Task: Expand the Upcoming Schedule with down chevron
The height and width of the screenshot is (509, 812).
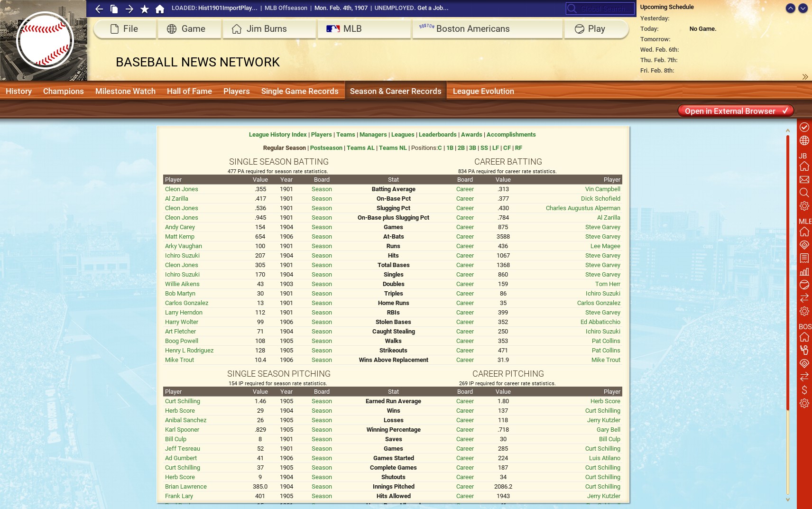Action: [x=803, y=8]
